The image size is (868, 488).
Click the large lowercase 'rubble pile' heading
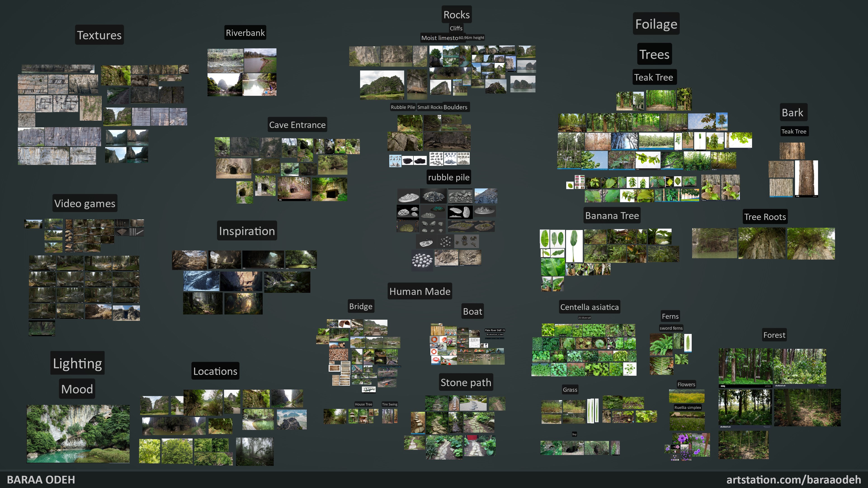click(449, 177)
